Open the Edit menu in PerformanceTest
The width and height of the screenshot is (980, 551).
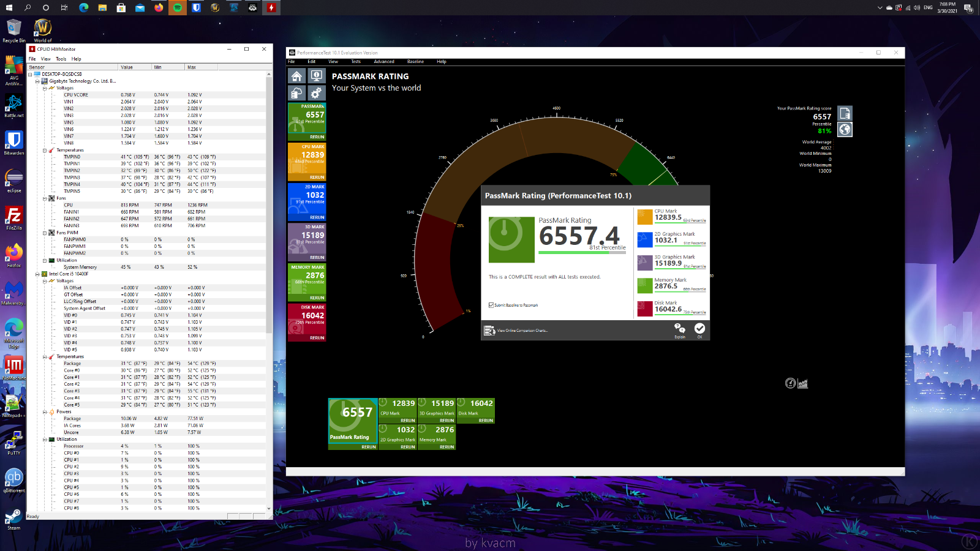311,61
